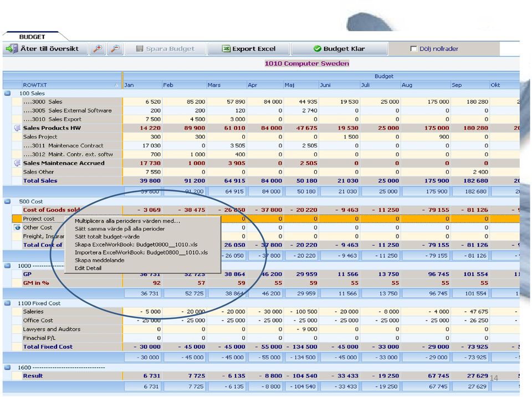Click the Feb column header
The height and width of the screenshot is (397, 532).
[184, 85]
